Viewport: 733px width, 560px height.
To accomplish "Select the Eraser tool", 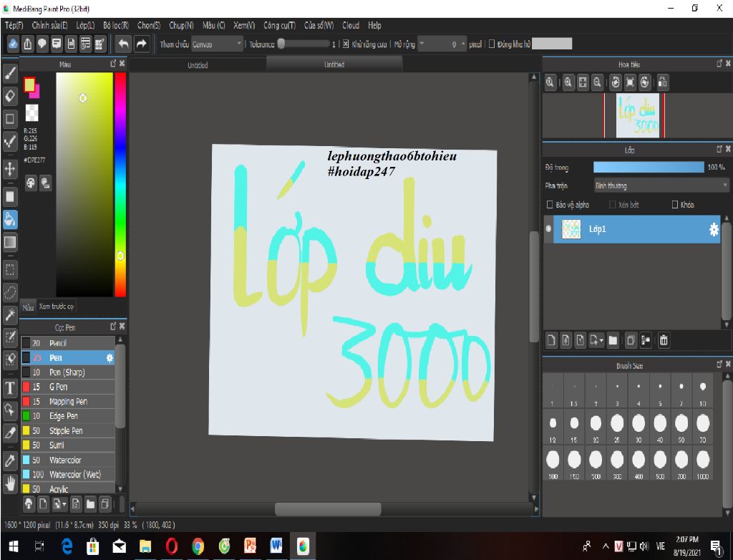I will (x=10, y=97).
